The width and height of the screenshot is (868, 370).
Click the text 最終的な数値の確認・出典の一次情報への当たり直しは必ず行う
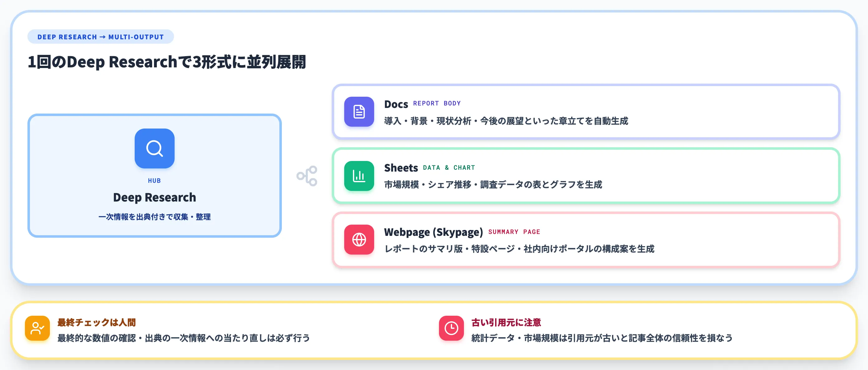tap(184, 338)
